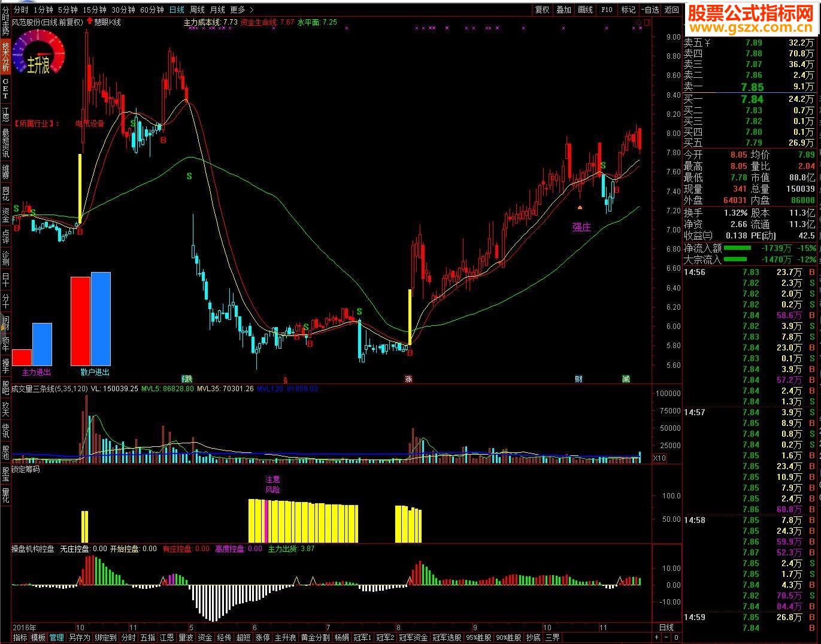The width and height of the screenshot is (821, 644).
Task: Click the 买一 price 7.84
Action: tap(752, 99)
